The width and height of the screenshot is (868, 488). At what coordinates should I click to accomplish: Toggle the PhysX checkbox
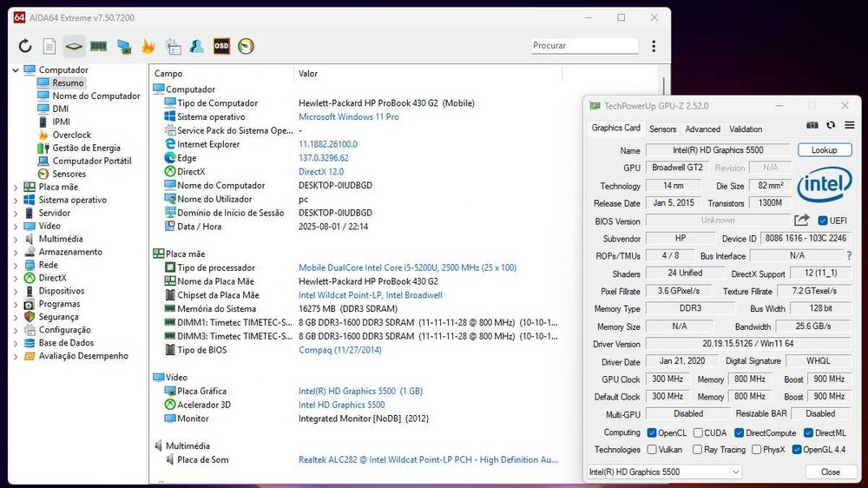pyautogui.click(x=756, y=449)
